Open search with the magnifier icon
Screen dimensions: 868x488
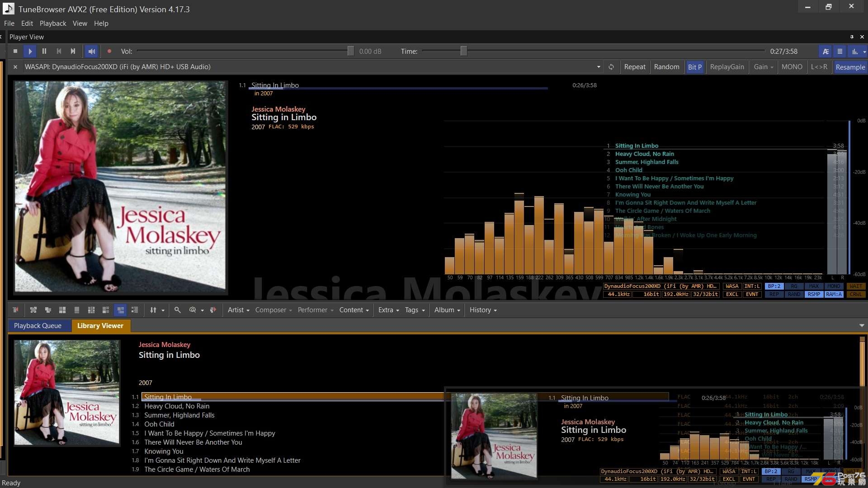(x=178, y=310)
